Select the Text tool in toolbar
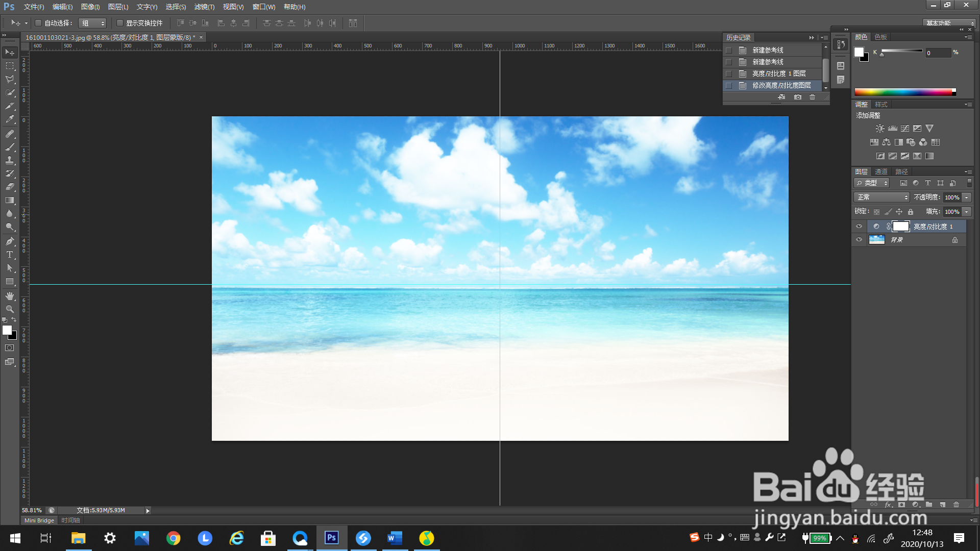Screen dimensions: 980x551 10,255
